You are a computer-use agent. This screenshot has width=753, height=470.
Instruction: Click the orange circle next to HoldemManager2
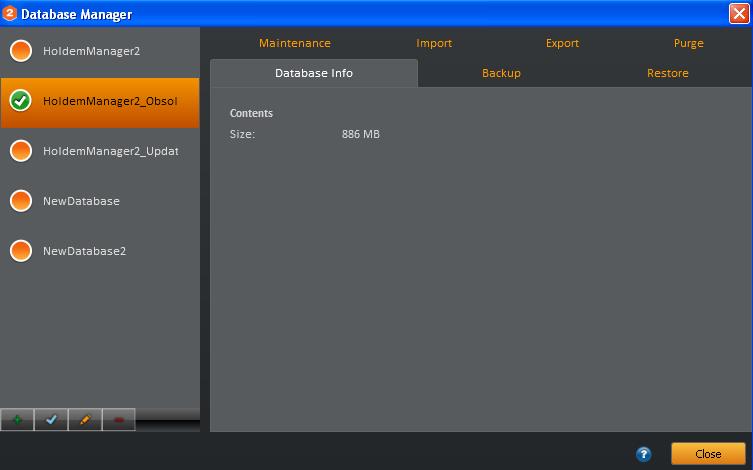click(21, 51)
